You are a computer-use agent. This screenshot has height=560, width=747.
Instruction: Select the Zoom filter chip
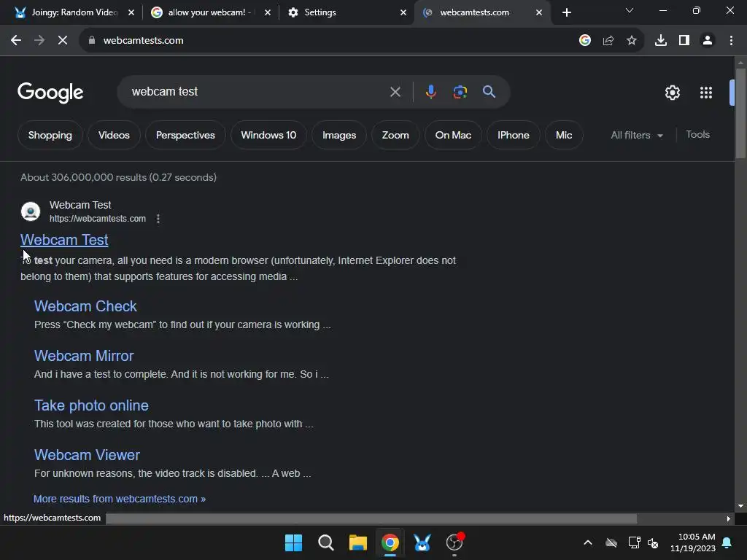coord(395,135)
